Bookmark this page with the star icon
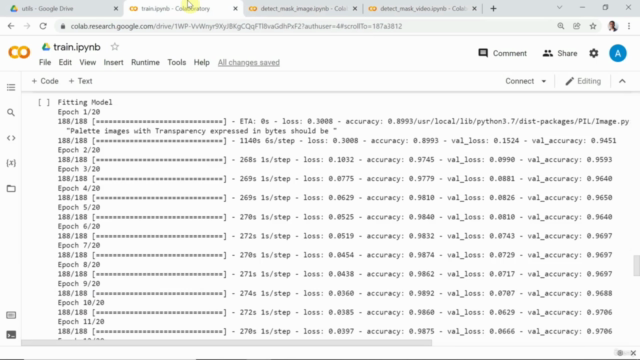The height and width of the screenshot is (360, 640). tap(593, 26)
